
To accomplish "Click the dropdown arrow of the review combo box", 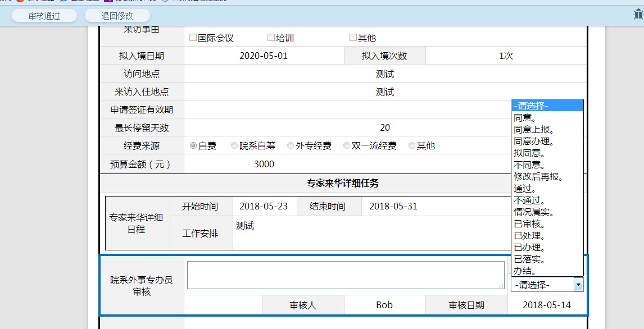I will 578,285.
